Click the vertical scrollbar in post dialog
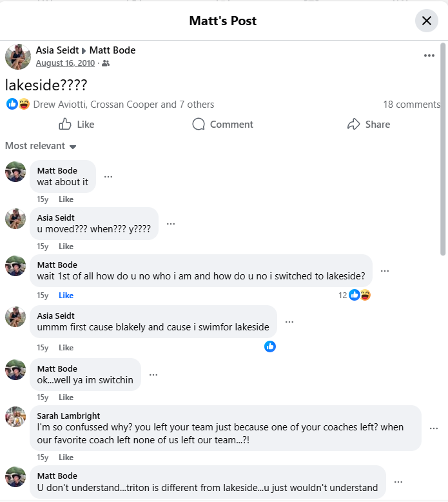This screenshot has width=448, height=502. pos(443,148)
